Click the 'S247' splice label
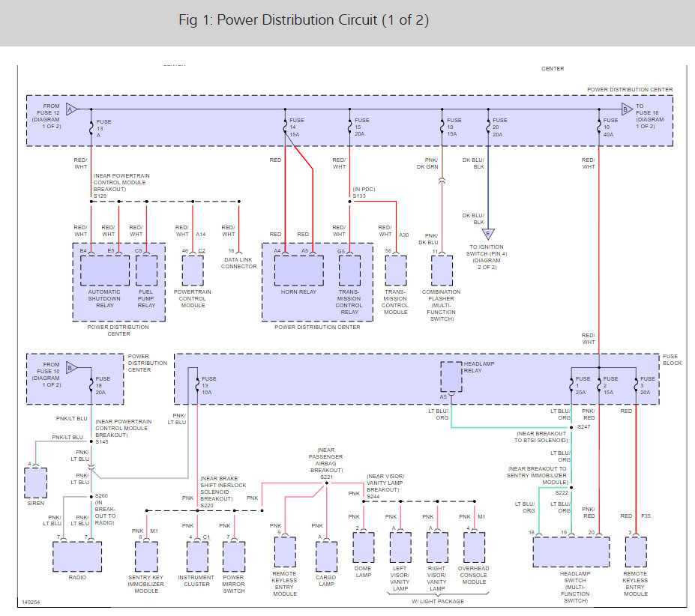The image size is (695, 616). click(584, 426)
